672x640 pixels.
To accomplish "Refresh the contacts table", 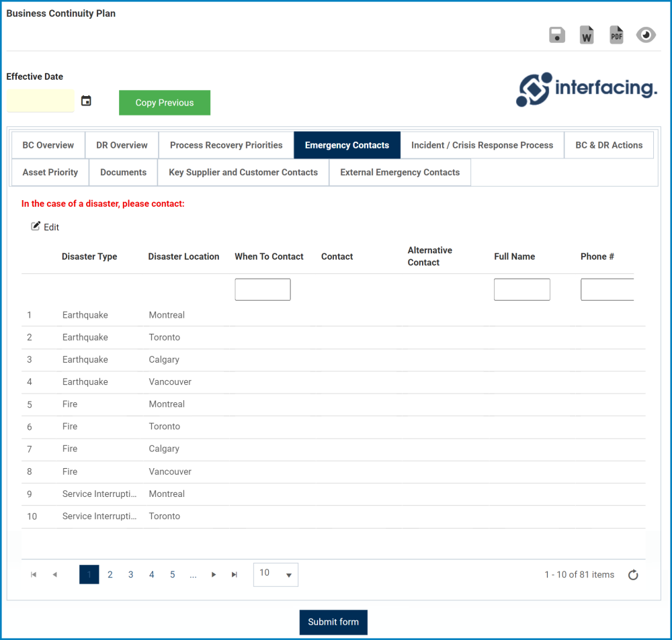I will pyautogui.click(x=633, y=574).
